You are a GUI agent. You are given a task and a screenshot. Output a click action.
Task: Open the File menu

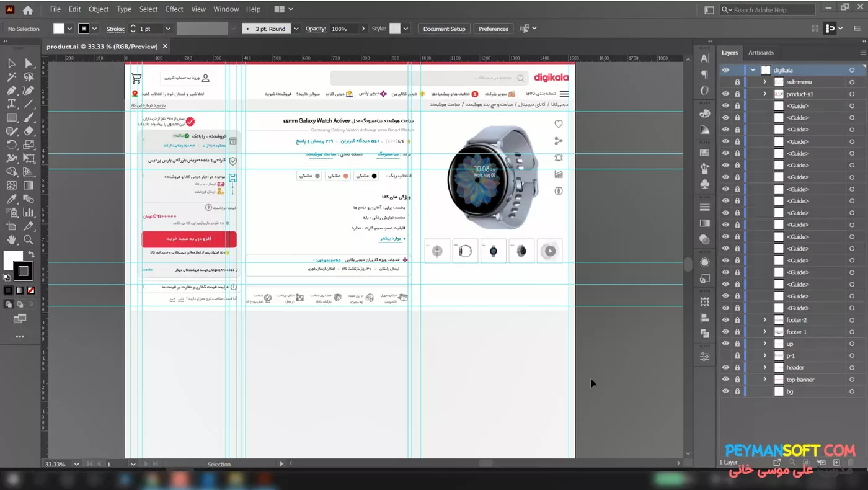pyautogui.click(x=55, y=9)
